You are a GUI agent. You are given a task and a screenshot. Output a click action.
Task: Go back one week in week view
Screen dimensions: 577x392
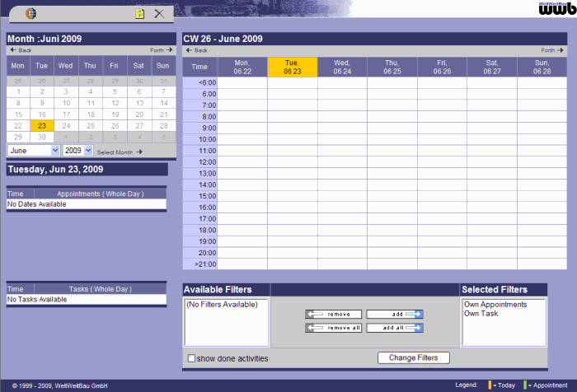(195, 50)
